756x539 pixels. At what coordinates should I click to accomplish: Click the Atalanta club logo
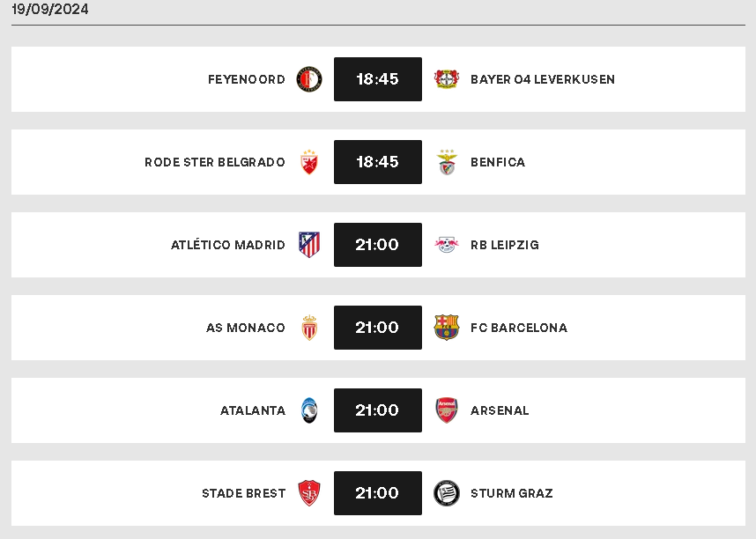(x=309, y=410)
